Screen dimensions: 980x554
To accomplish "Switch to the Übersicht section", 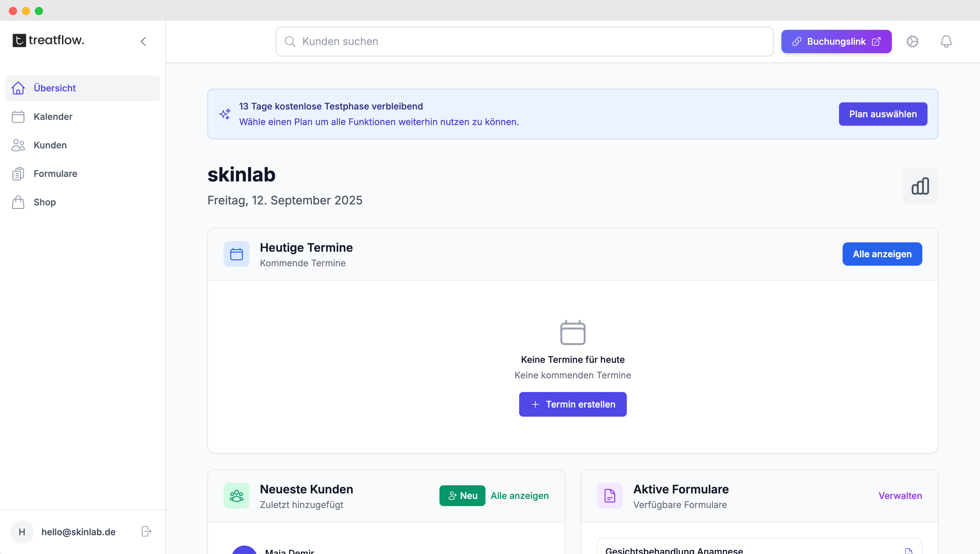I will [x=54, y=88].
